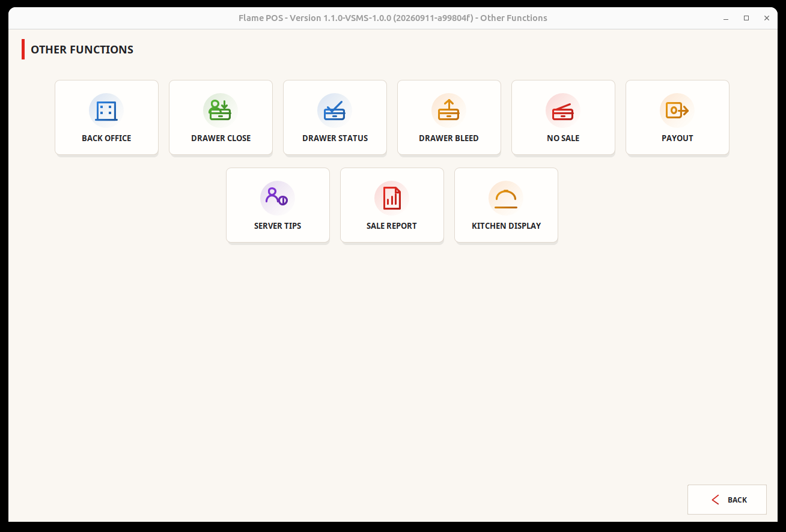Open the Payout arrow icon

click(677, 110)
